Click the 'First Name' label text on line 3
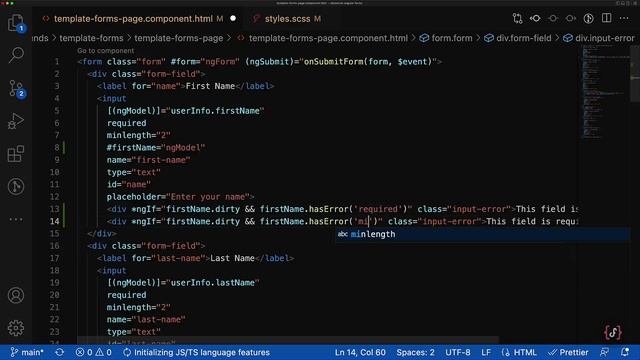This screenshot has height=360, width=640. click(210, 86)
